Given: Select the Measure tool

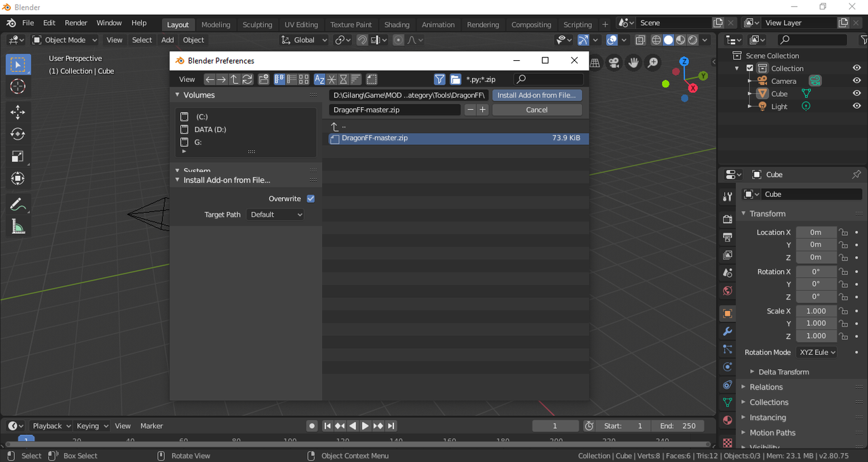Looking at the screenshot, I should 18,227.
